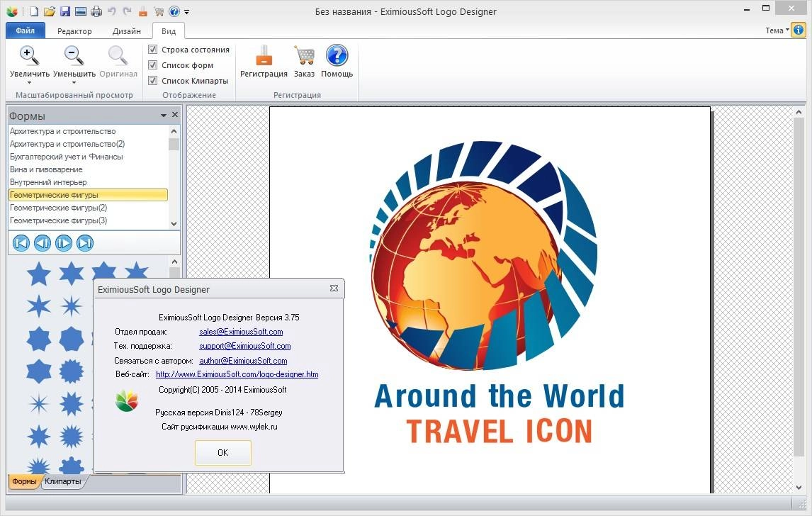
Task: Click the Уменьшить zoom-out magnifier
Action: coord(74,56)
